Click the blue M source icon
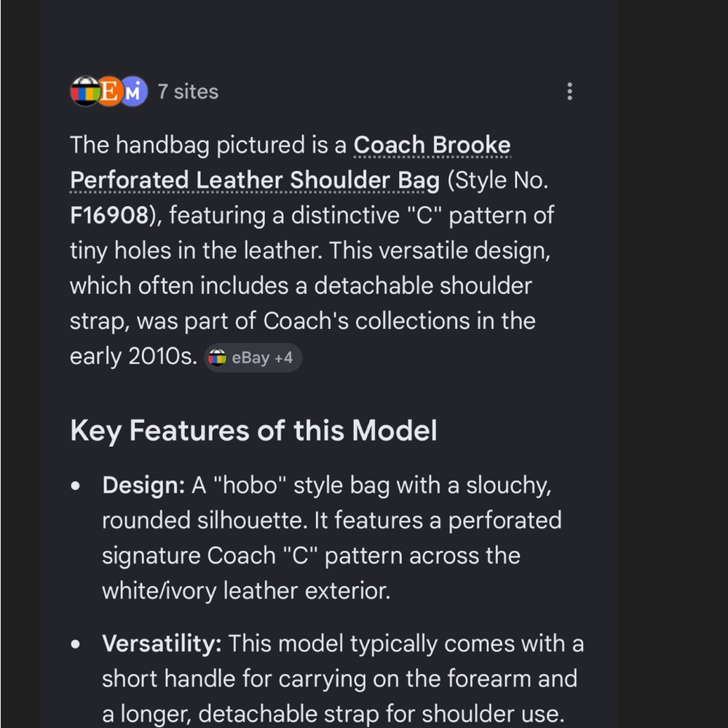Image resolution: width=728 pixels, height=728 pixels. click(134, 92)
